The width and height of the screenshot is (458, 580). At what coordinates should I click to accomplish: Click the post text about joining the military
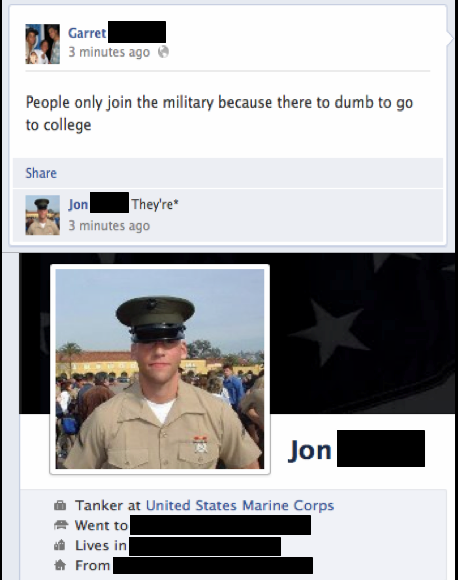(x=219, y=114)
